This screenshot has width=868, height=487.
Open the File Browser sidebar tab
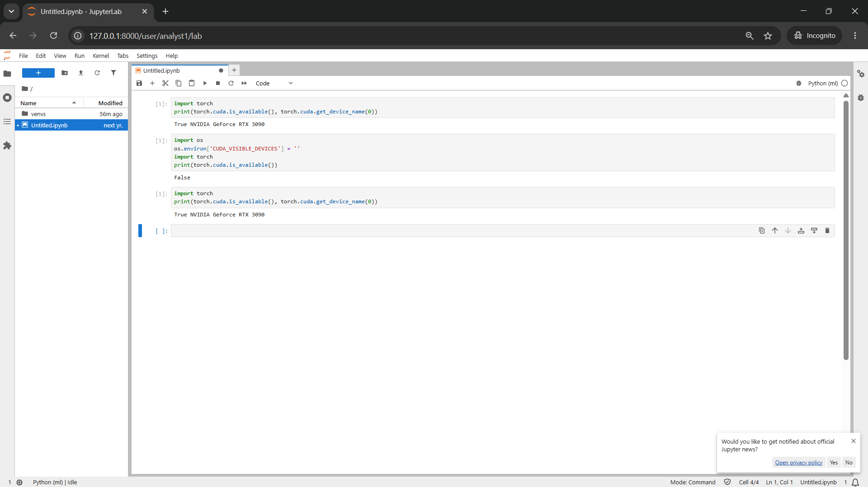[x=7, y=74]
